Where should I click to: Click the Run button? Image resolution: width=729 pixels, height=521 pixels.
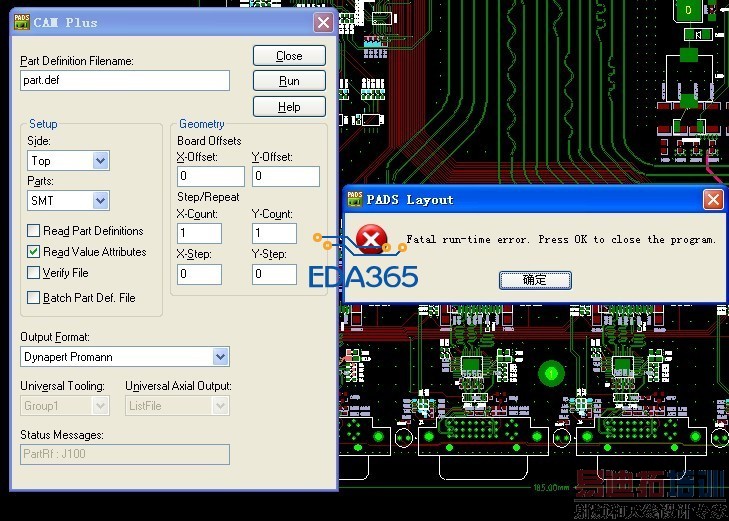click(289, 81)
